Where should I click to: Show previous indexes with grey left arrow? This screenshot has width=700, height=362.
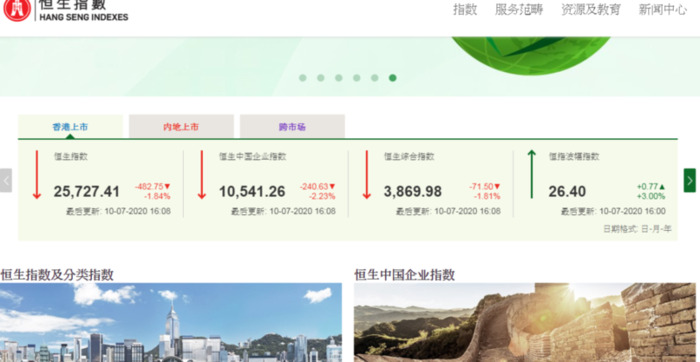click(x=6, y=180)
